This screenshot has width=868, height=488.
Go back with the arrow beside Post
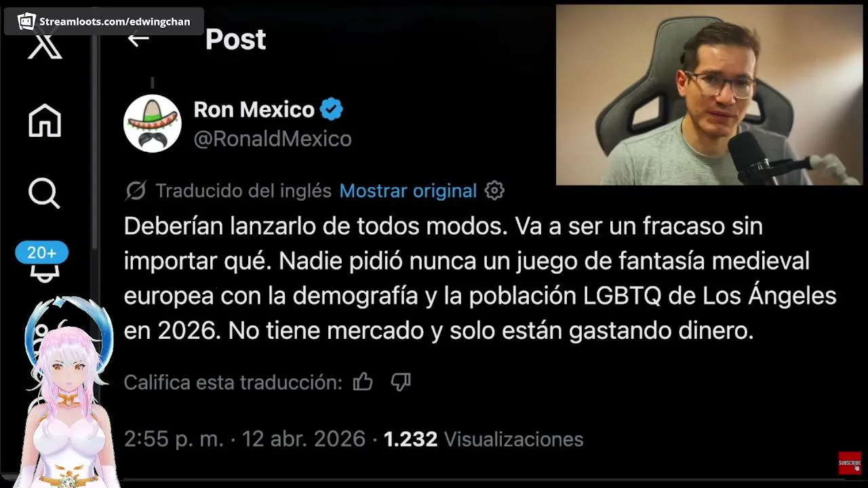click(x=138, y=39)
